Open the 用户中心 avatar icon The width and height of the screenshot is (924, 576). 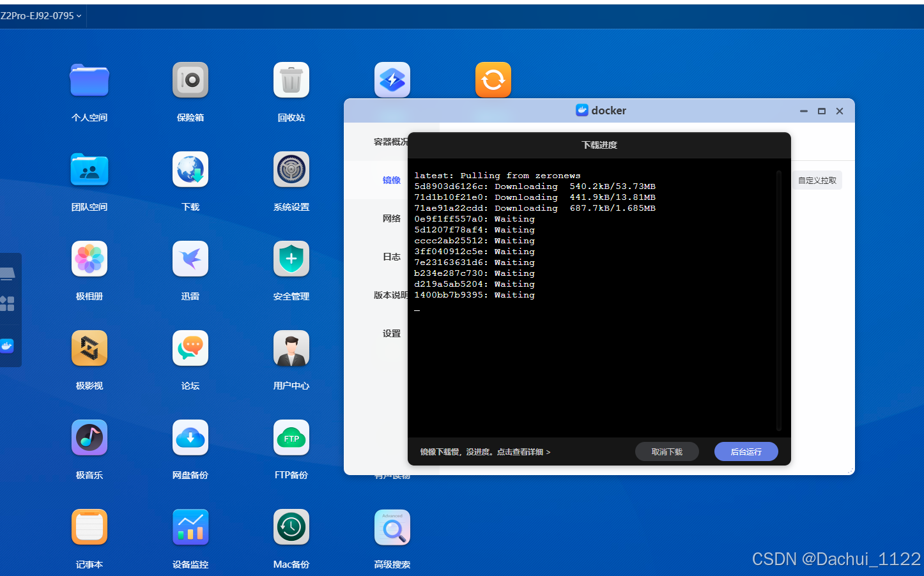[291, 348]
